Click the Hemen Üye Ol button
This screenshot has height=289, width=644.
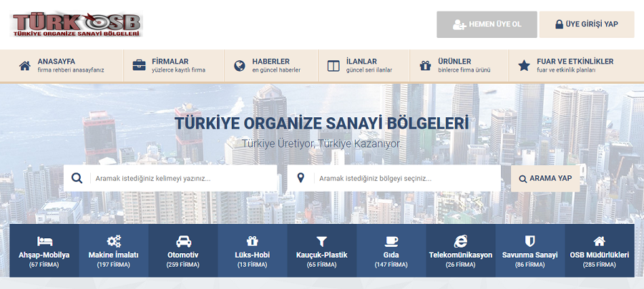(x=487, y=24)
